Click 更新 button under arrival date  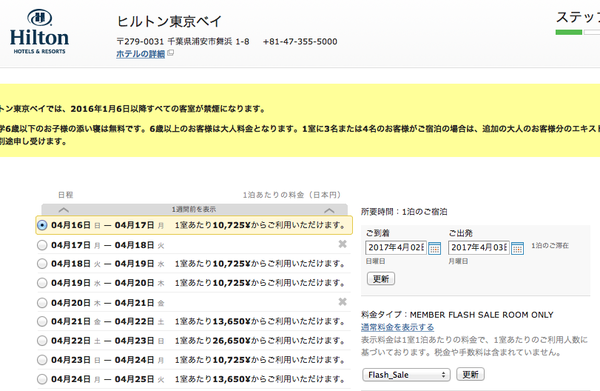coord(381,279)
